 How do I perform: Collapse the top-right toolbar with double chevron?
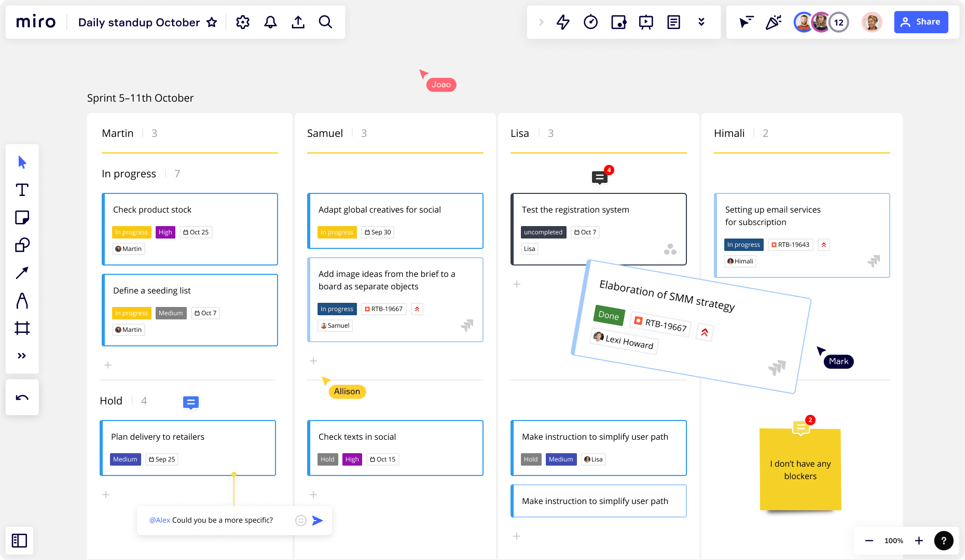pyautogui.click(x=701, y=22)
